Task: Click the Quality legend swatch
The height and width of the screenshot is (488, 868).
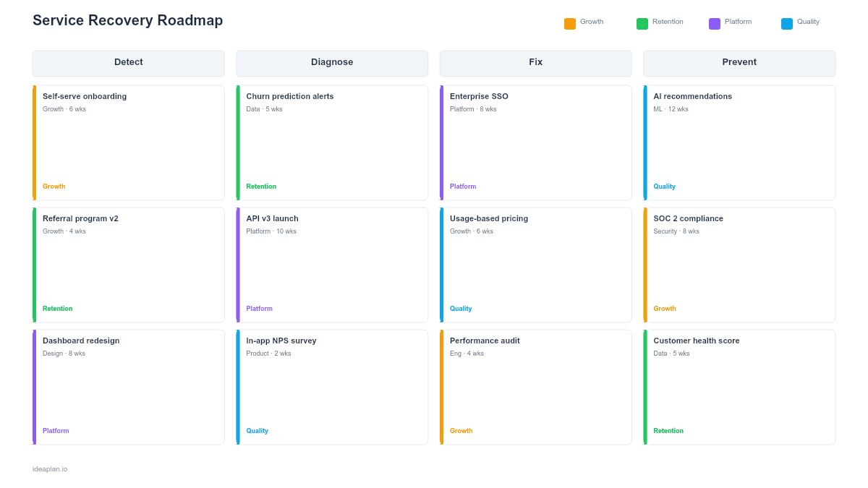Action: coord(786,22)
